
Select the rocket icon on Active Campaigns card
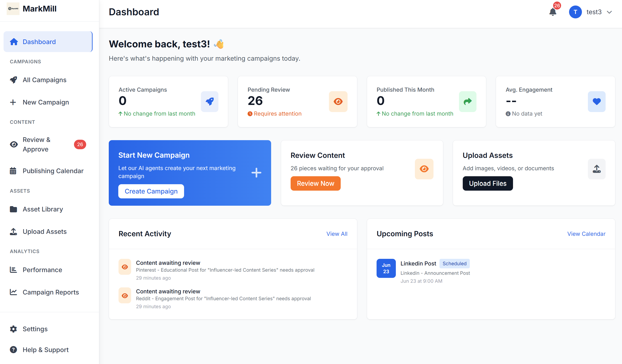pos(210,101)
